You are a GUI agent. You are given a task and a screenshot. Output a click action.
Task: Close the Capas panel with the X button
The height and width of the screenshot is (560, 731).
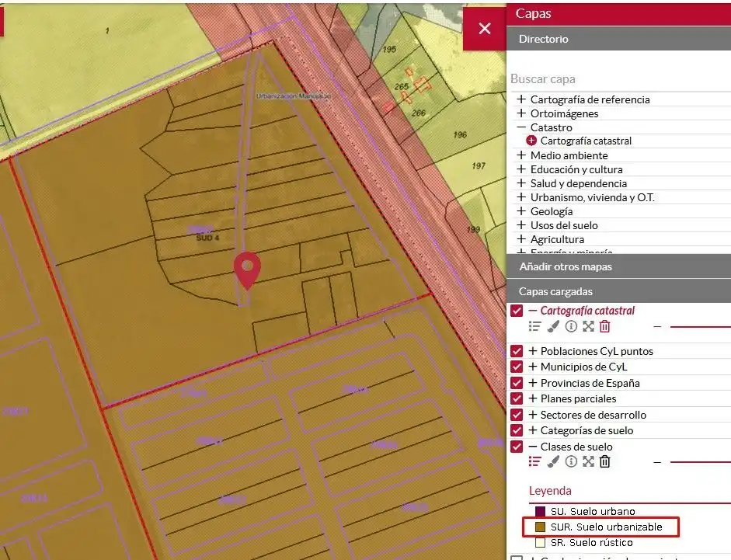coord(485,29)
